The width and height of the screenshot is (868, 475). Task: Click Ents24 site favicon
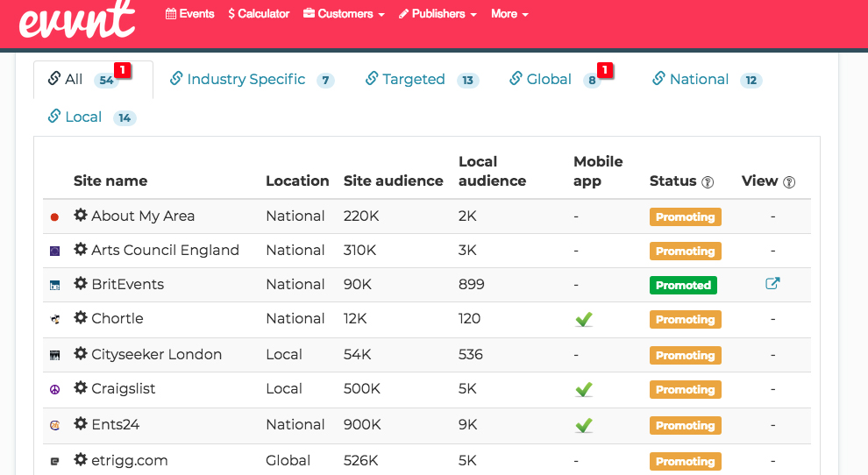pyautogui.click(x=55, y=425)
